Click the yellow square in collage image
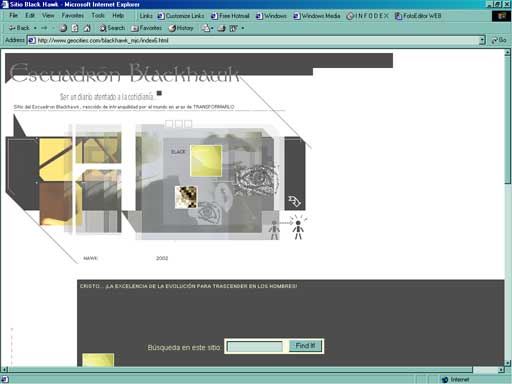 pos(206,160)
